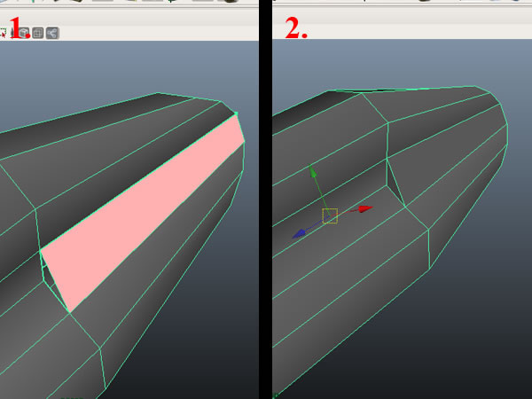Click the cube-shaped icon in panel toolbar
This screenshot has width=532, height=399.
[24, 33]
